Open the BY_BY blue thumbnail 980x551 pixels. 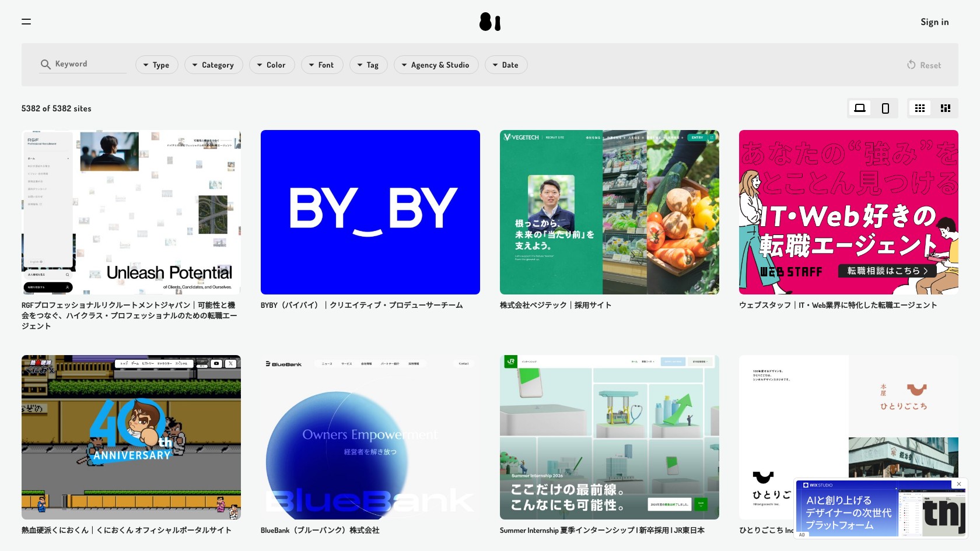click(370, 212)
